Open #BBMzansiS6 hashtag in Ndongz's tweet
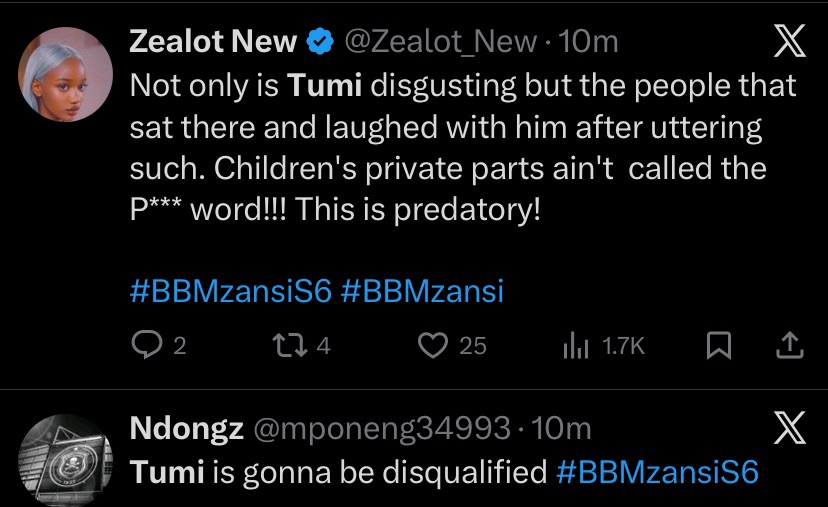Screen dimensions: 828x507 point(657,471)
